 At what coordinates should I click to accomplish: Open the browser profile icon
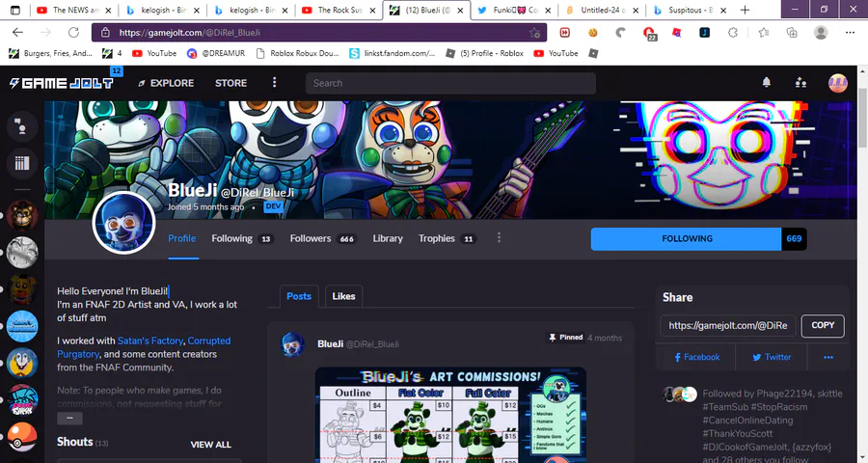(x=821, y=33)
